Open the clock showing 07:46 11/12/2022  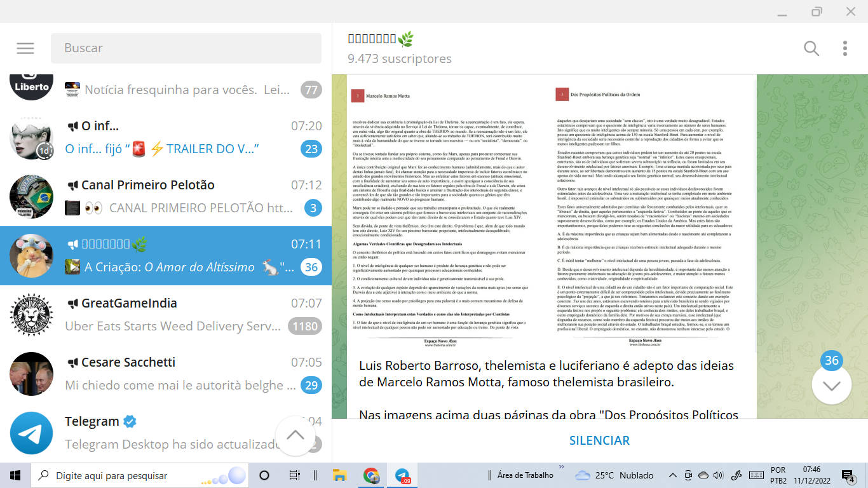click(x=811, y=475)
